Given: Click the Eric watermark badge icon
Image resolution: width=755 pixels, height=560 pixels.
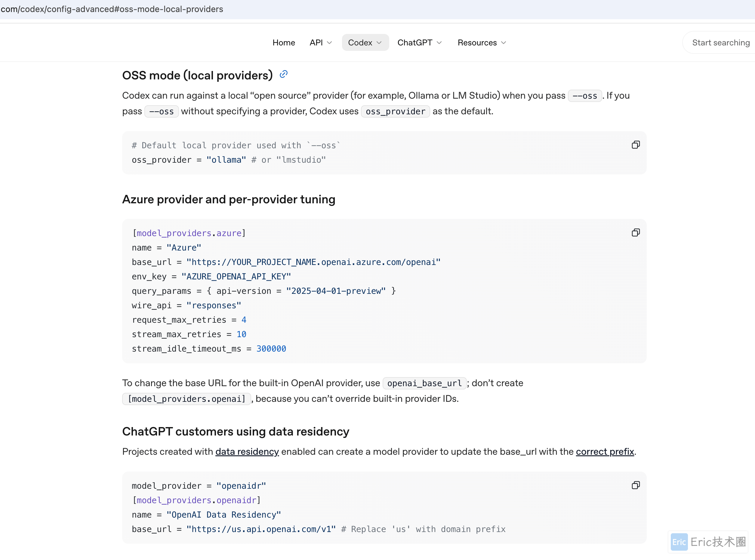Looking at the screenshot, I should coord(679,542).
